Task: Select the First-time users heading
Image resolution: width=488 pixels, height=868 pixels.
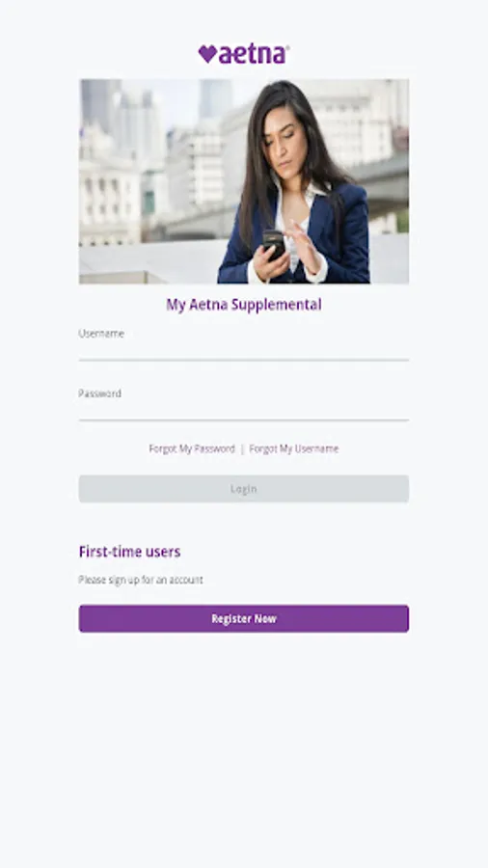Action: pyautogui.click(x=129, y=552)
